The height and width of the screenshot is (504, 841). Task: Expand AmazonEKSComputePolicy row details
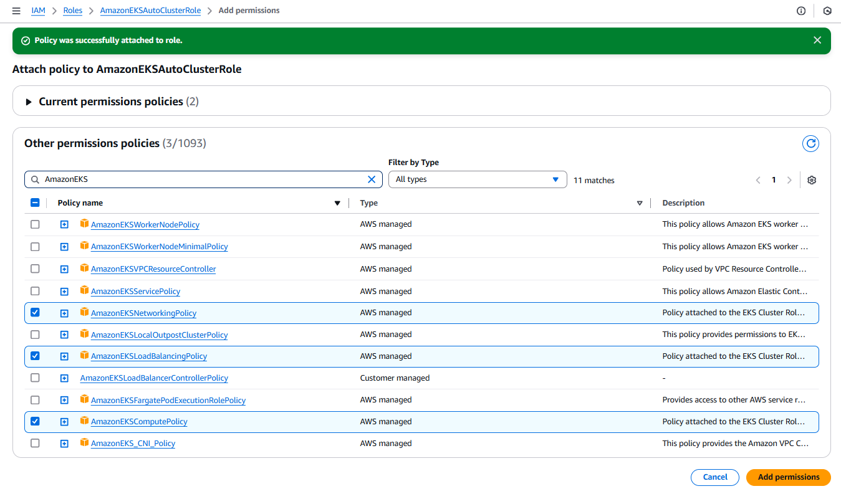(64, 422)
